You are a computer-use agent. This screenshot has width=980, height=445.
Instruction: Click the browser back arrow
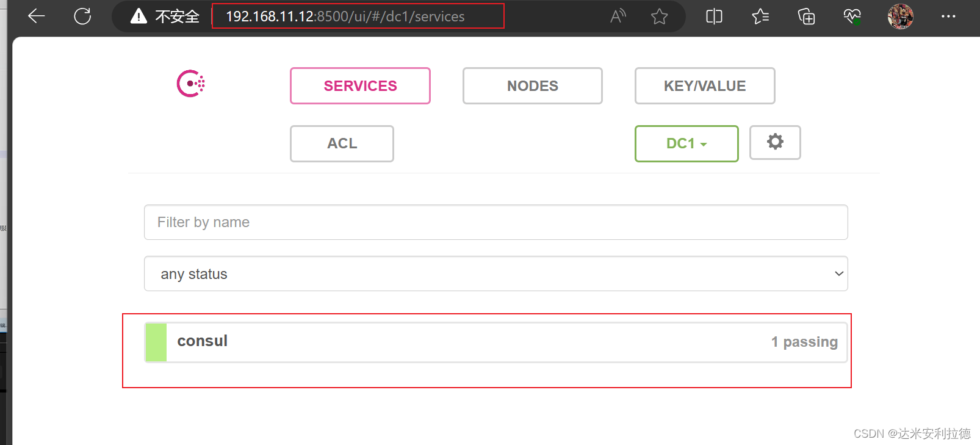click(37, 16)
